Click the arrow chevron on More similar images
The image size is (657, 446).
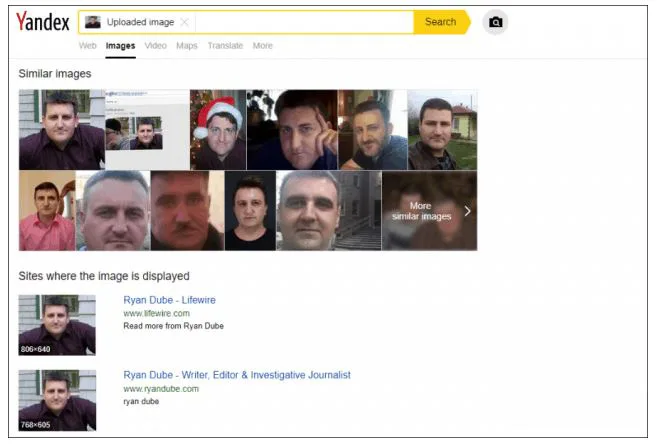(x=467, y=211)
